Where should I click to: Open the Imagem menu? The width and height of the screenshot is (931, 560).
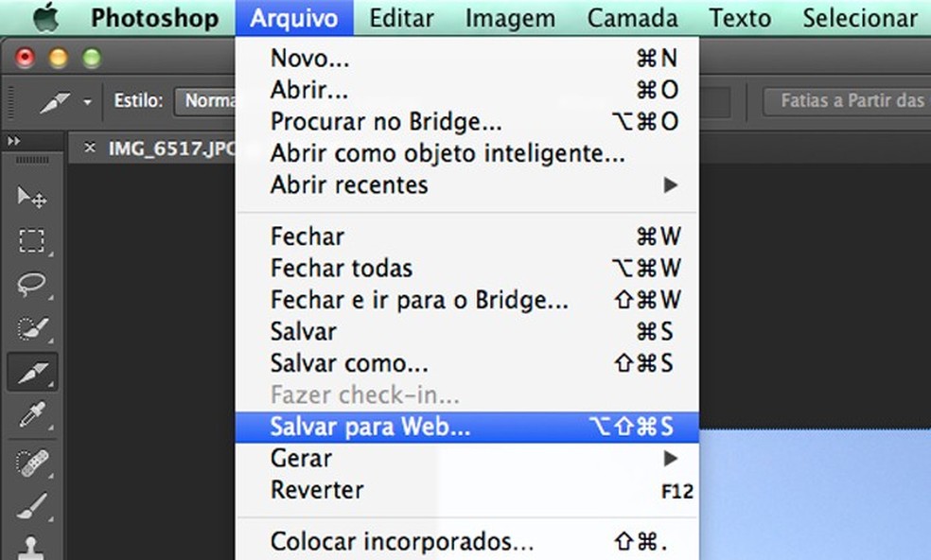pos(509,16)
